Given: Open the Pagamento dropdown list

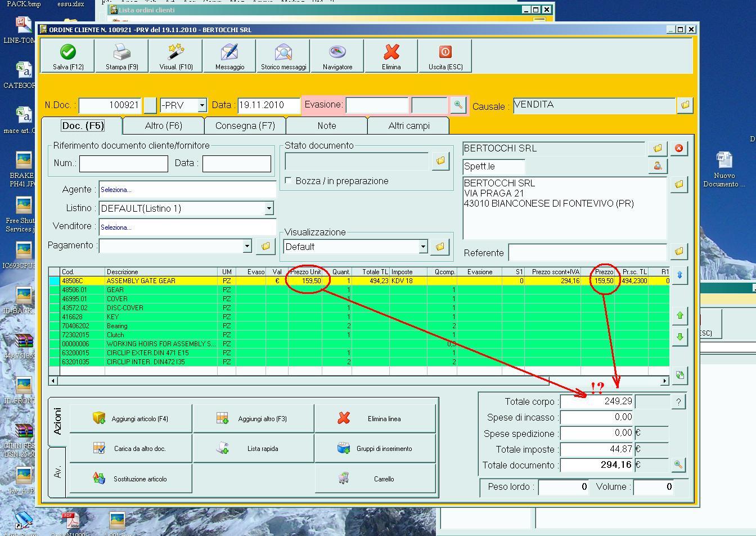Looking at the screenshot, I should (246, 246).
